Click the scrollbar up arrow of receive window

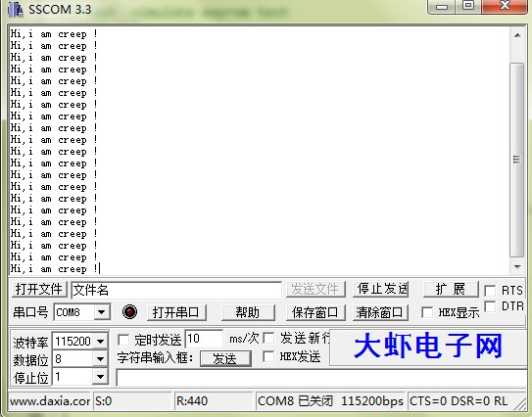point(517,35)
